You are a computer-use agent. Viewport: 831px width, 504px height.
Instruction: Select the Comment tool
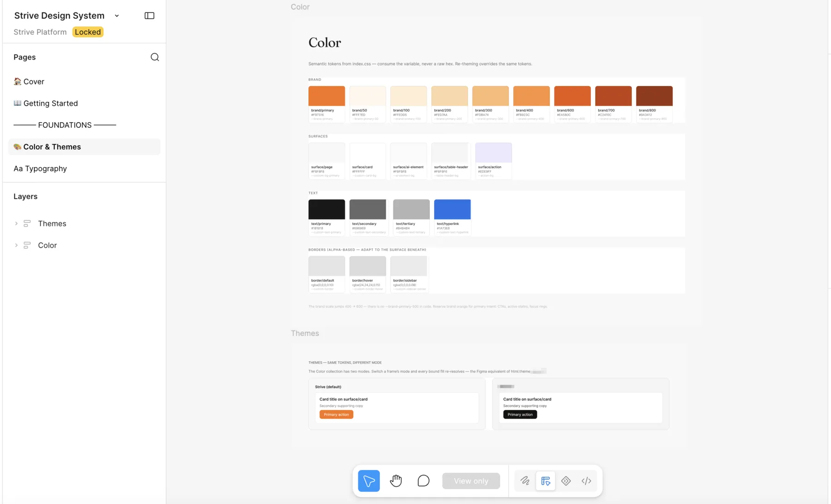coord(423,481)
